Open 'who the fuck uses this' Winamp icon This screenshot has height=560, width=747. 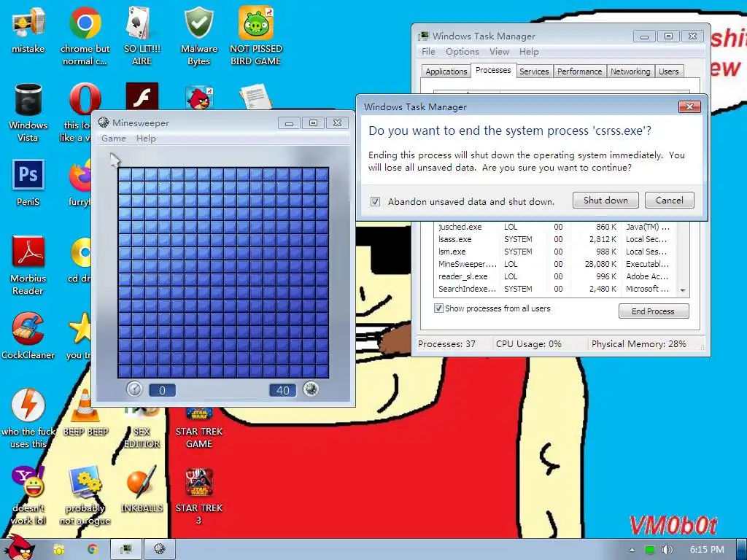click(28, 418)
